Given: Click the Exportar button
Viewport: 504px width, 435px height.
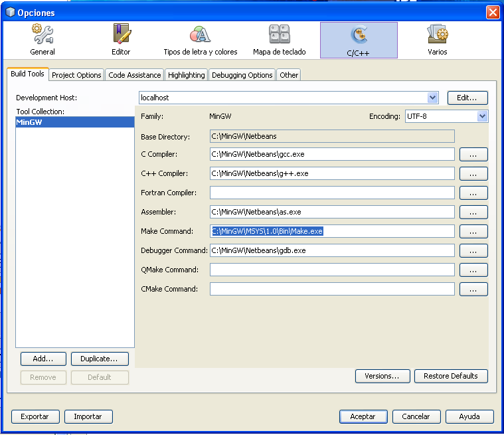Looking at the screenshot, I should (x=35, y=416).
